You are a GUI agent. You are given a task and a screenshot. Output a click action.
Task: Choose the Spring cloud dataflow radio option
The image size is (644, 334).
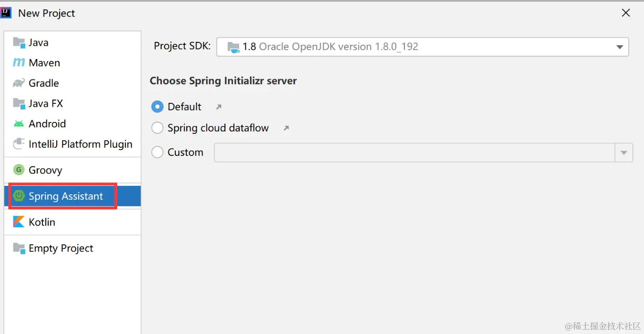157,128
